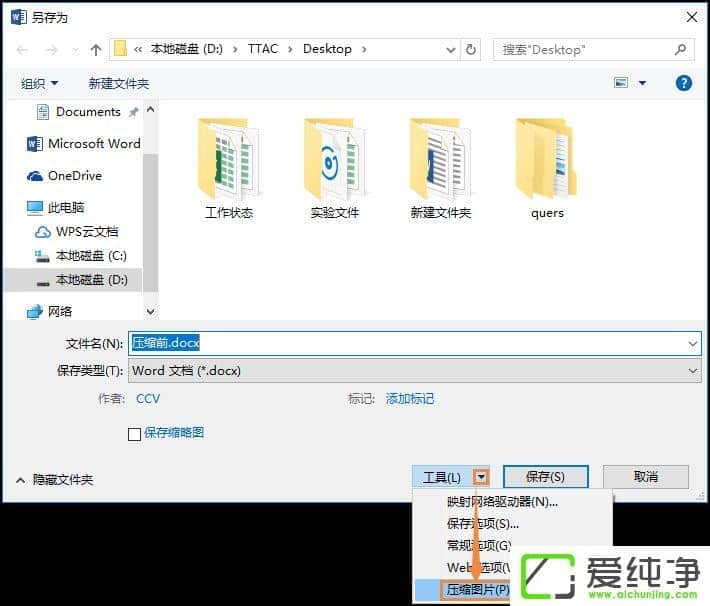Click the Up directory arrow icon
Image resolution: width=710 pixels, height=606 pixels.
coord(96,49)
